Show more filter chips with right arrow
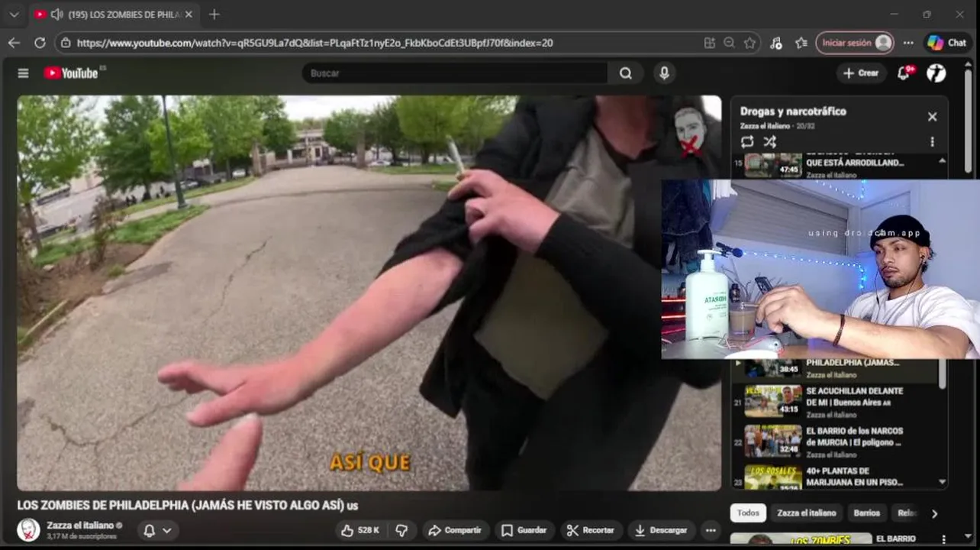 (933, 513)
